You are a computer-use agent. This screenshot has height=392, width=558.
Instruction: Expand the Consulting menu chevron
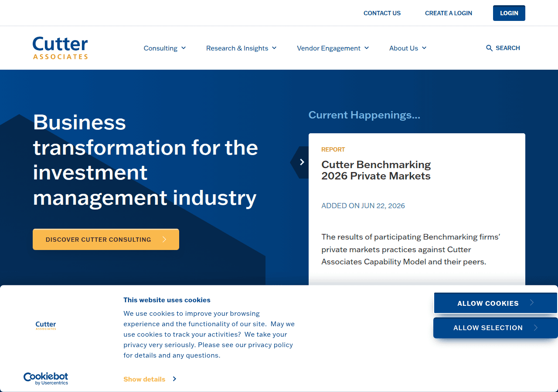coord(184,48)
